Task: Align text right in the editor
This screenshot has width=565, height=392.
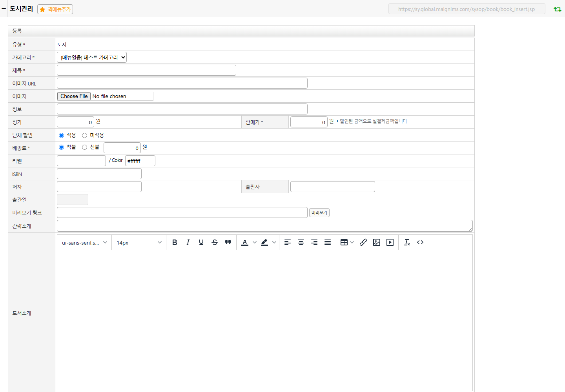Action: point(314,242)
